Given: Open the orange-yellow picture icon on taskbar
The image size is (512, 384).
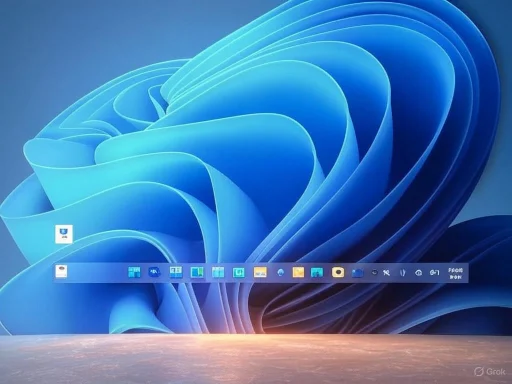Looking at the screenshot, I should tap(260, 272).
